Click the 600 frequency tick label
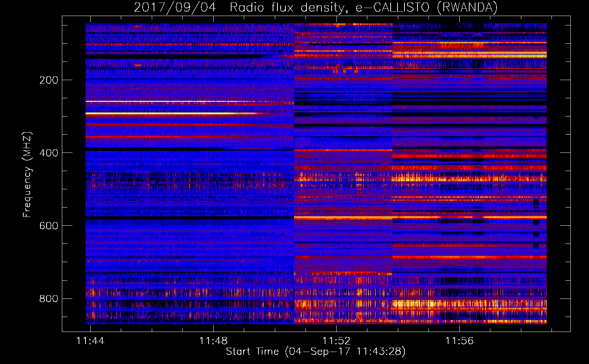Viewport: 589px width, 364px height. (49, 226)
